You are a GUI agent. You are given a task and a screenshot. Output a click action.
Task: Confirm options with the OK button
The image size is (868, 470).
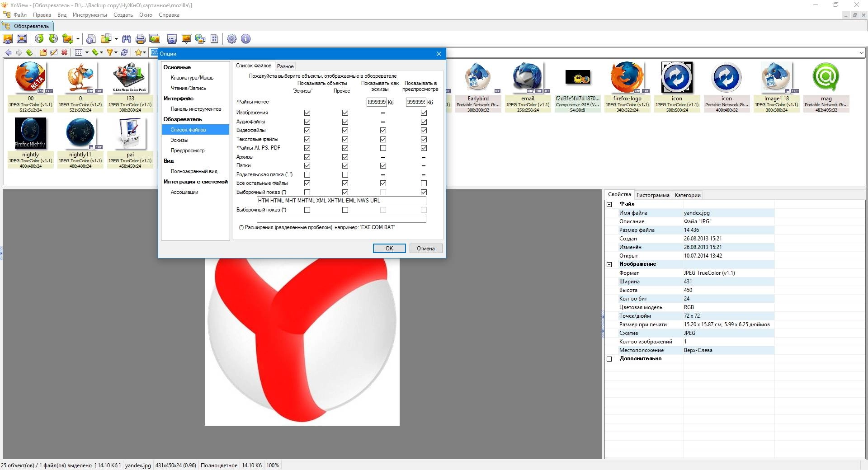[389, 249]
